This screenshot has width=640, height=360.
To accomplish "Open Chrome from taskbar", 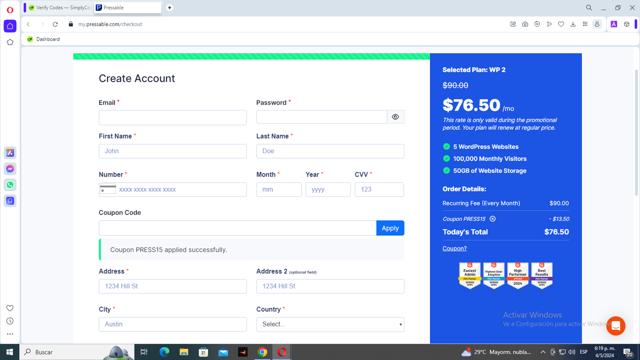I will pyautogui.click(x=262, y=352).
